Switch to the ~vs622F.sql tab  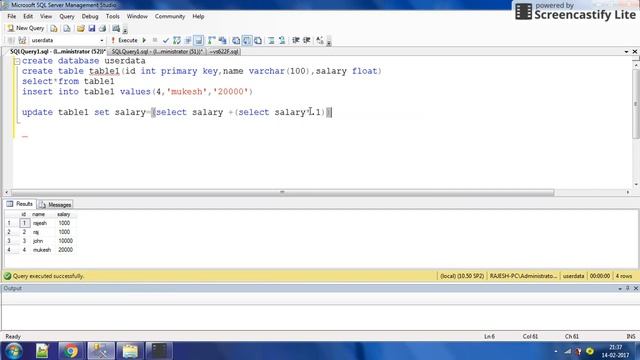(224, 52)
